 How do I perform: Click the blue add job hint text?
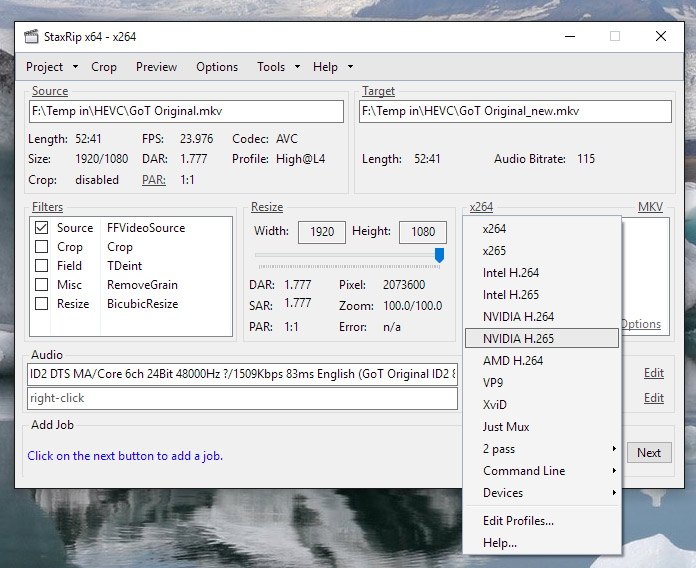[x=125, y=456]
